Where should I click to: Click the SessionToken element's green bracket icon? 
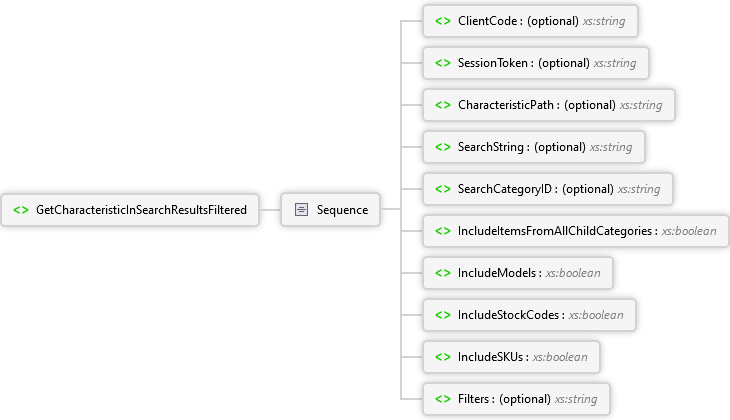(442, 63)
